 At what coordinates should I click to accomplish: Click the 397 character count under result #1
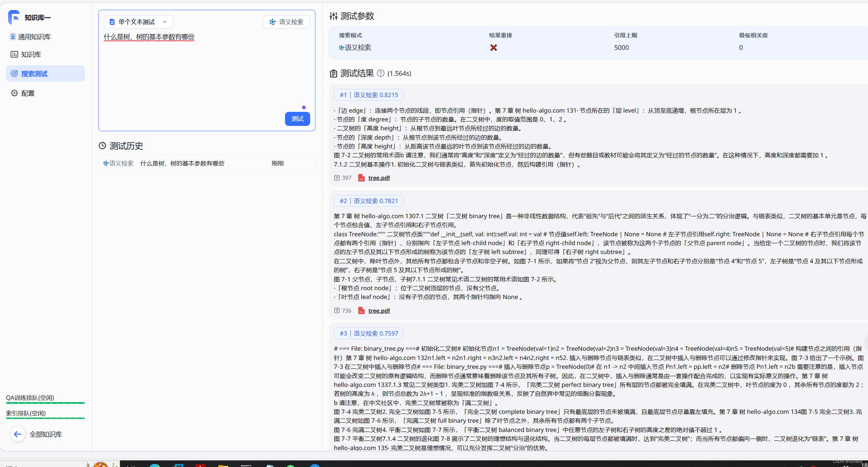(x=343, y=178)
